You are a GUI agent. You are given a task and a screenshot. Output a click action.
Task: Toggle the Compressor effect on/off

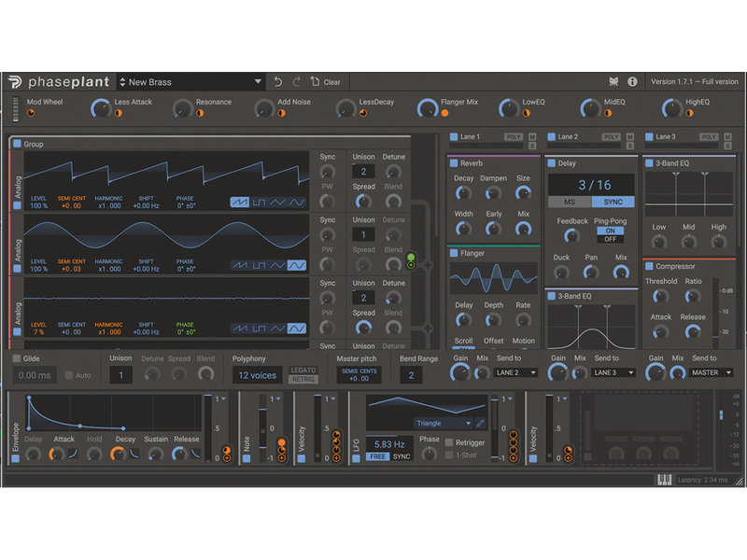click(x=649, y=266)
